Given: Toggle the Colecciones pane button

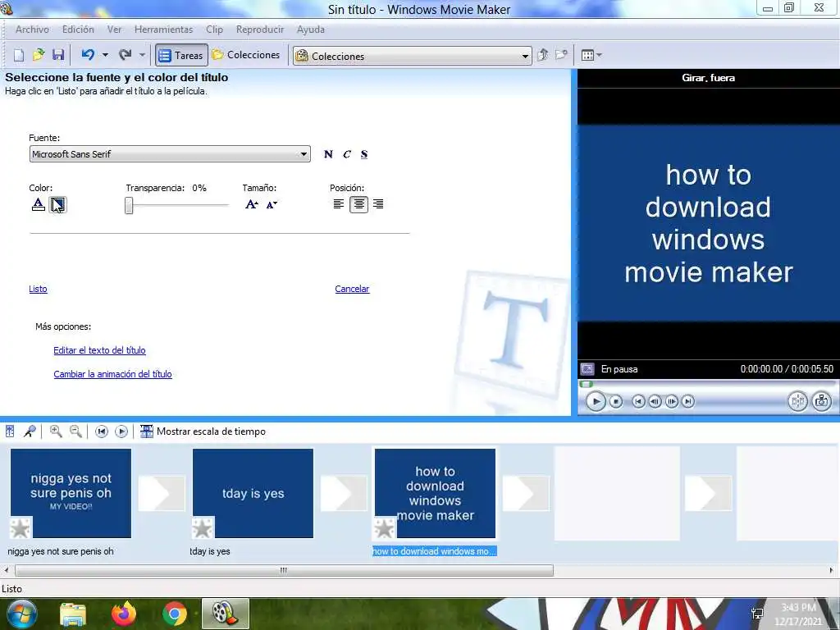Looking at the screenshot, I should [246, 55].
